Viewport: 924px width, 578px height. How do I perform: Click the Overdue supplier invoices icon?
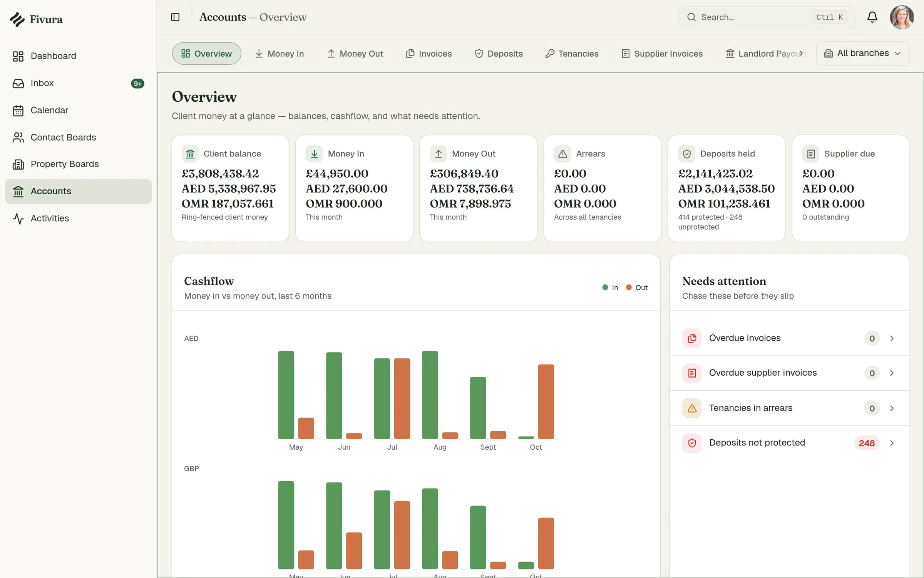pyautogui.click(x=692, y=373)
